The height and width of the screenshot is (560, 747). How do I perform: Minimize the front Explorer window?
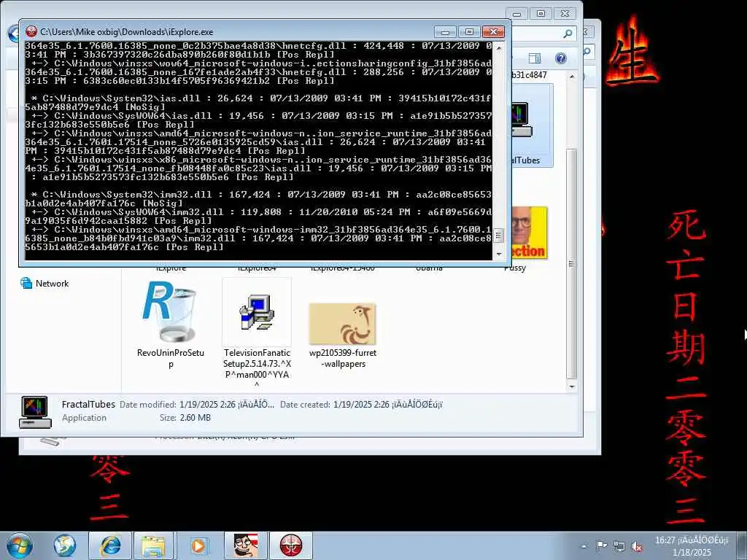coord(516,14)
